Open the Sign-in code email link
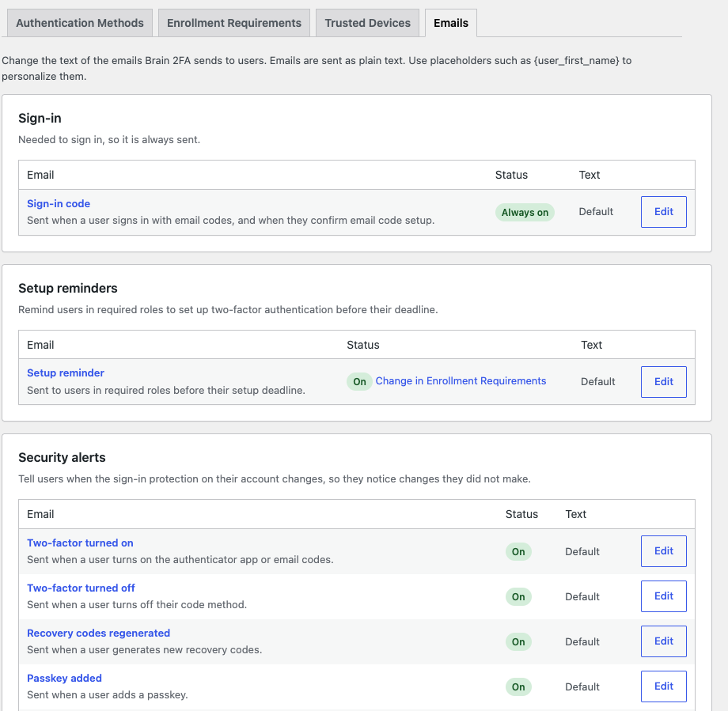The image size is (728, 711). 59,204
